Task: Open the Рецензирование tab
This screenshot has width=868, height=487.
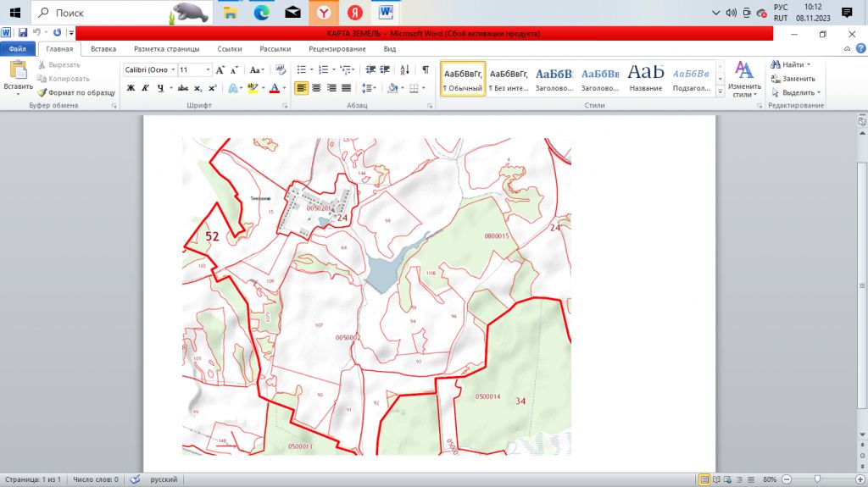Action: [x=337, y=49]
